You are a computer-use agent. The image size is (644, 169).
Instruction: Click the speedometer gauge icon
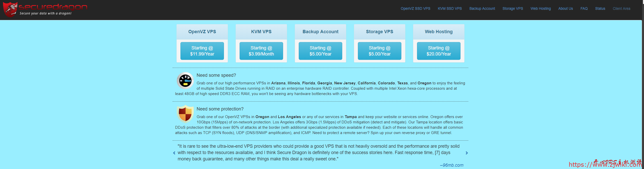pos(185,81)
